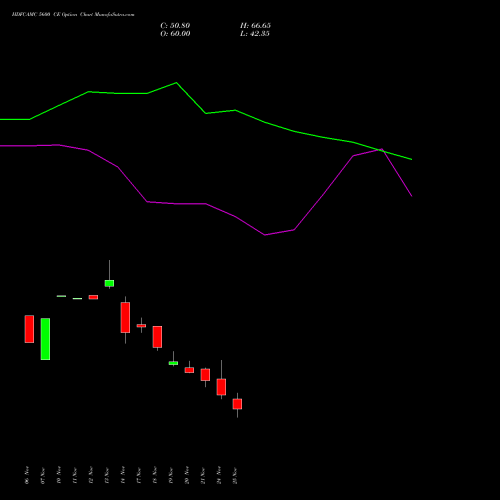The height and width of the screenshot is (500, 500).
Task: Select the low value 'L: 42.35'
Action: [x=255, y=34]
